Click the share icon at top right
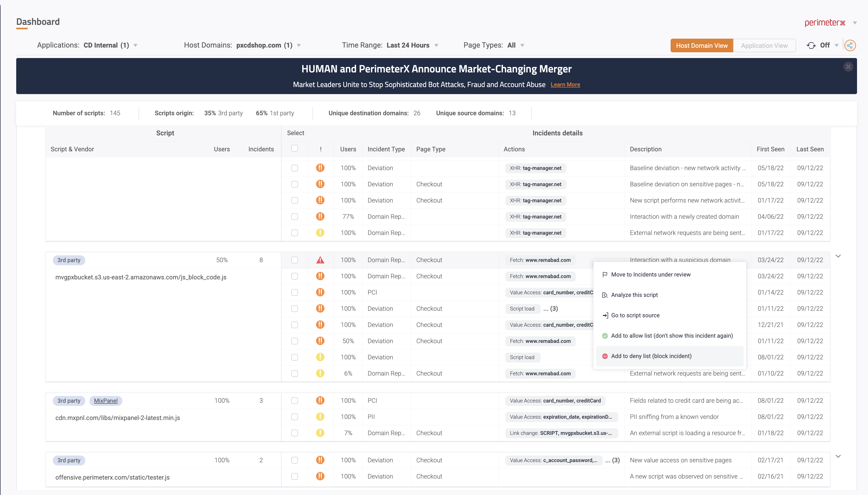Screen dimensions: 868x495 click(850, 45)
